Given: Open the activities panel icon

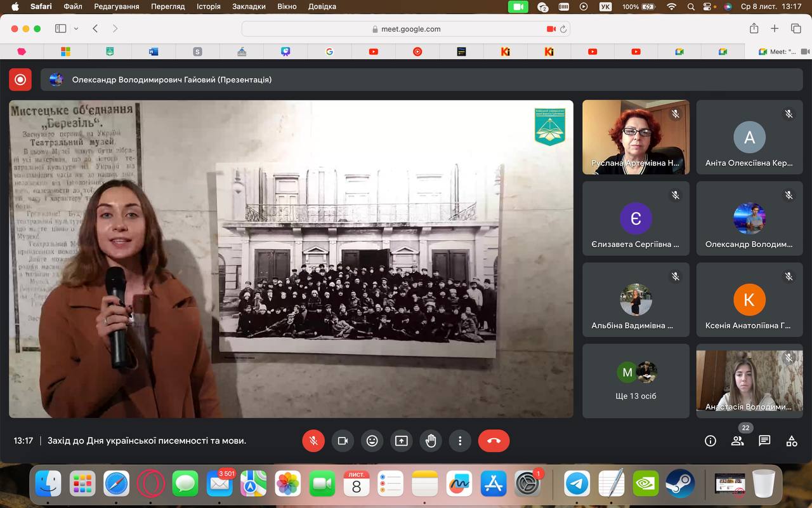Looking at the screenshot, I should (792, 441).
